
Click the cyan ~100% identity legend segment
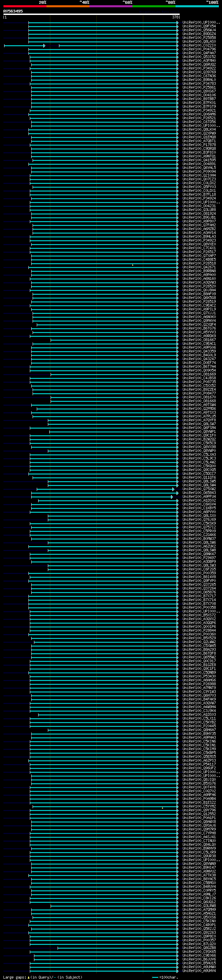[197, 6]
